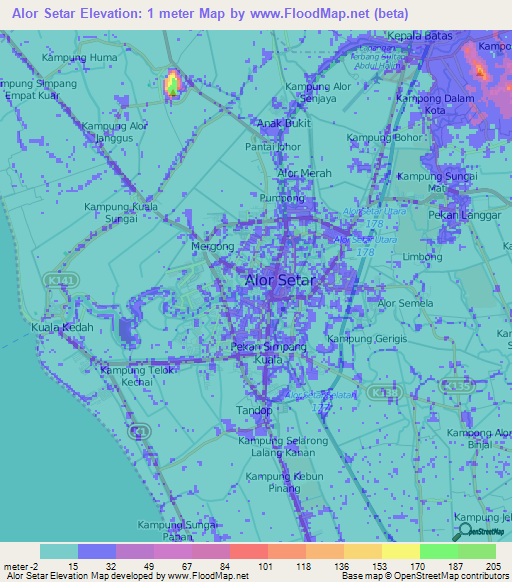Click the K141 road shield marker
512x582 pixels.
coord(61,280)
